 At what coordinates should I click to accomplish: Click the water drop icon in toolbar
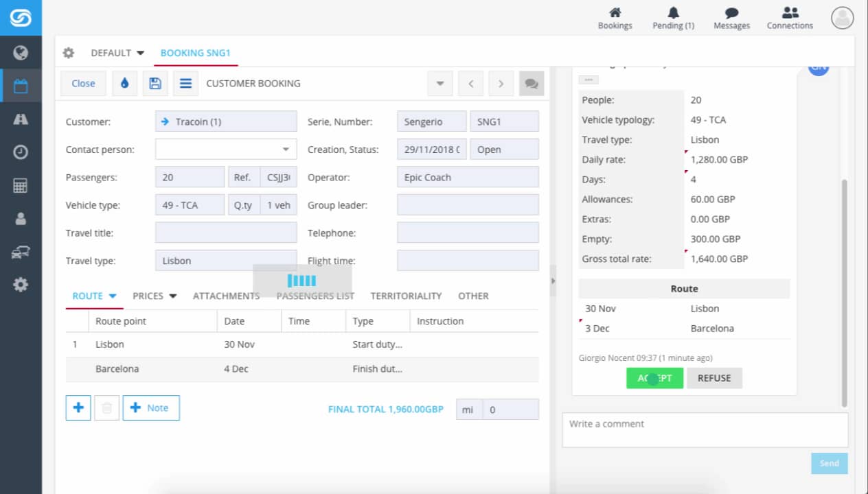124,83
